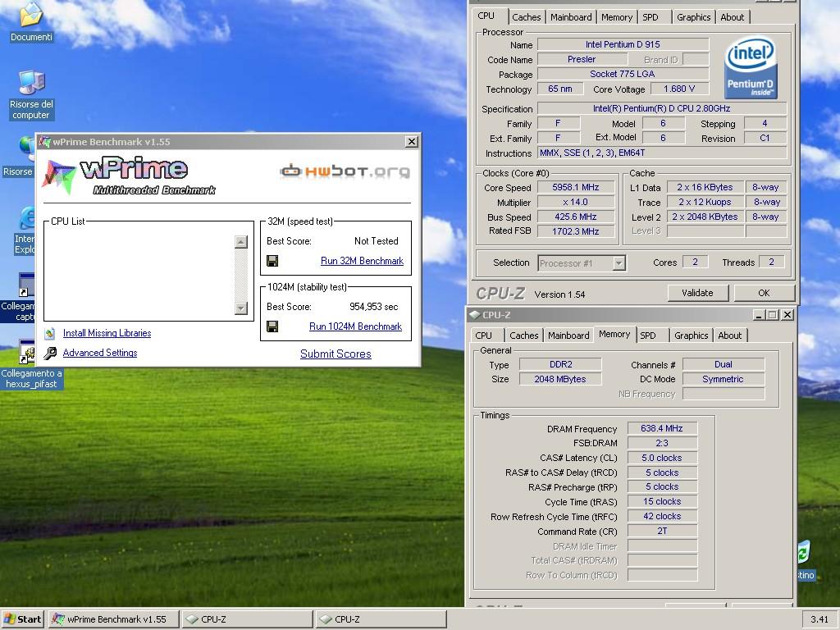Viewport: 840px width, 630px height.
Task: Click the Multiplier value x 14.0
Action: click(575, 202)
